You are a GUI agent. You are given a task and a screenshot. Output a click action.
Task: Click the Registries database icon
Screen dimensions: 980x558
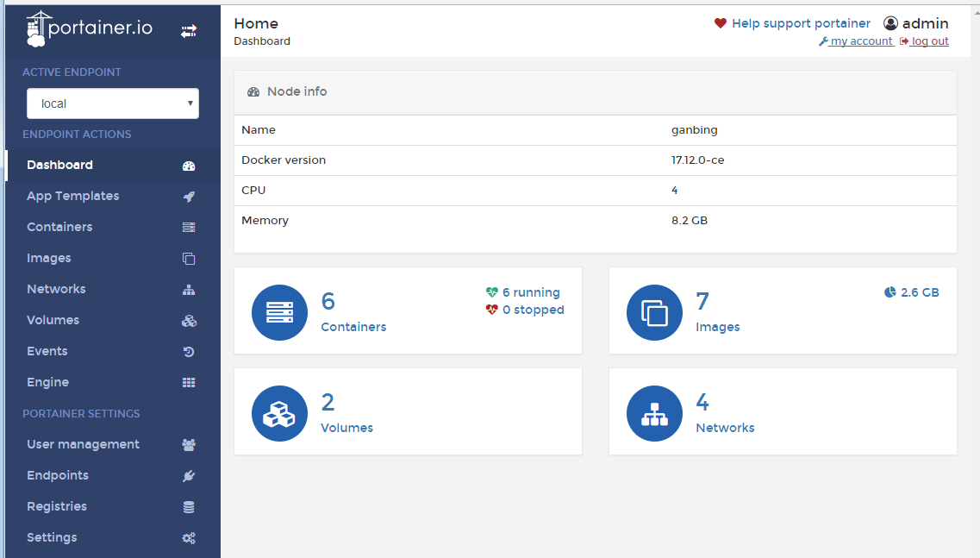(x=189, y=506)
